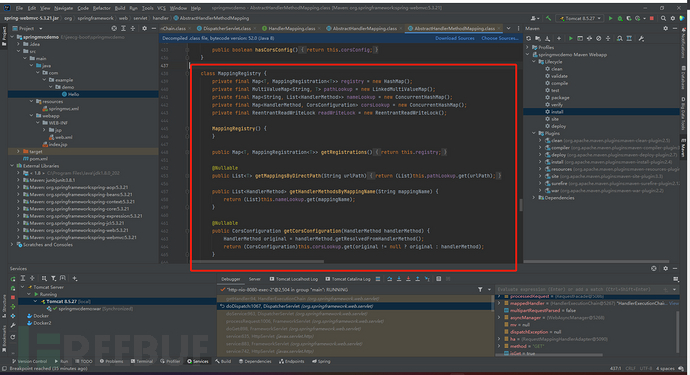Click the 4 spaces indent status indicator
This screenshot has height=375, width=690.
(x=665, y=368)
